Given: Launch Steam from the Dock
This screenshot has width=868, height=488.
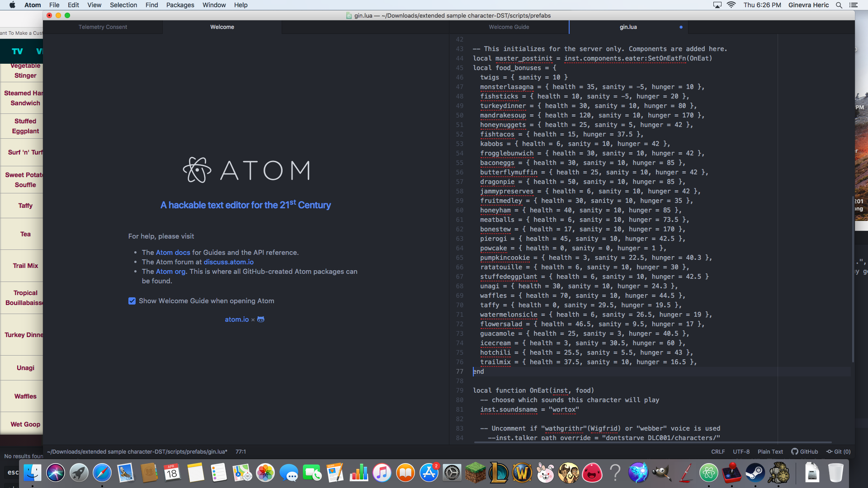Looking at the screenshot, I should (755, 473).
